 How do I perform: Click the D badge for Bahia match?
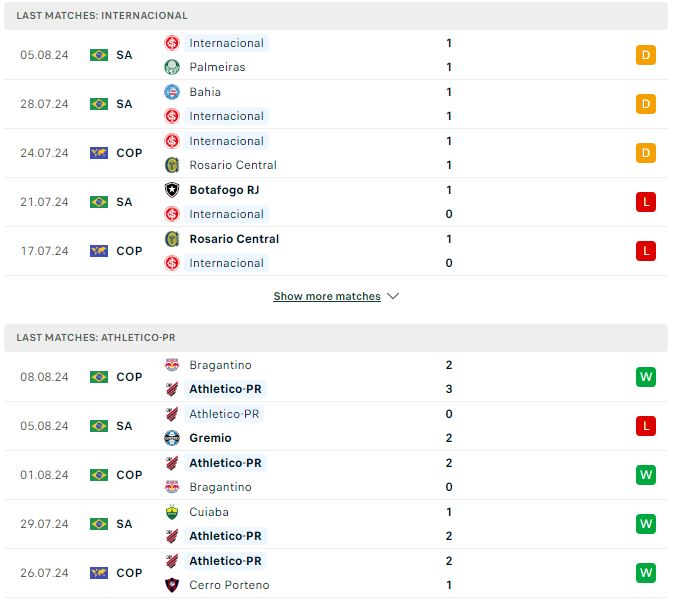(646, 104)
